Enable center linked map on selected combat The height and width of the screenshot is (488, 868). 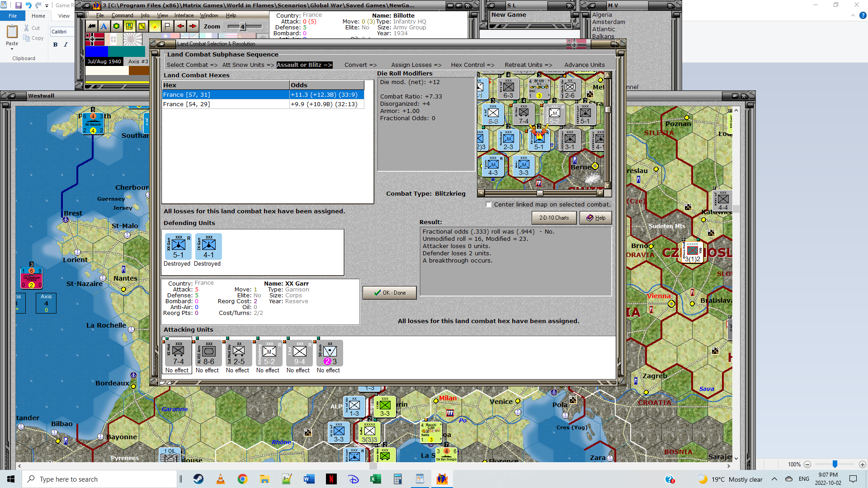(489, 205)
